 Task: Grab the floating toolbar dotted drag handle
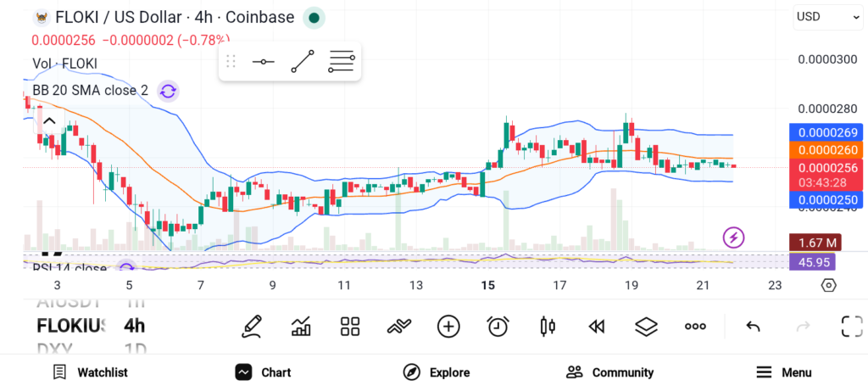coord(231,61)
